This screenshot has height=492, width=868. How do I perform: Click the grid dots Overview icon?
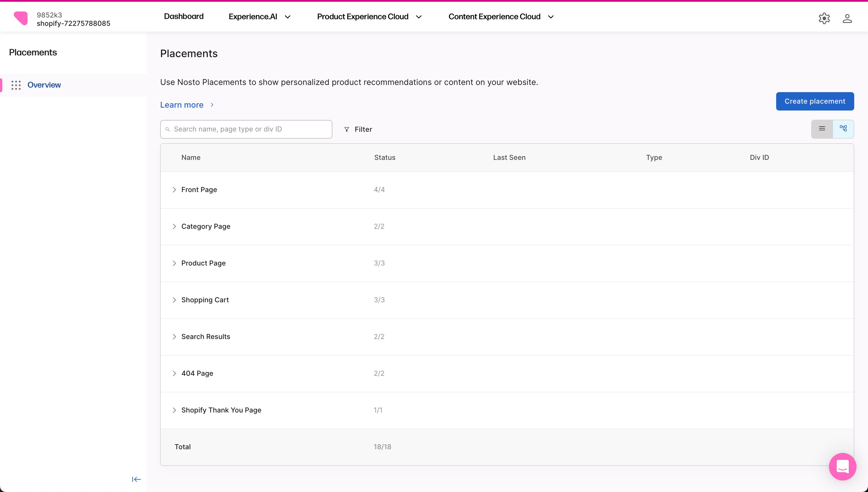tap(16, 85)
